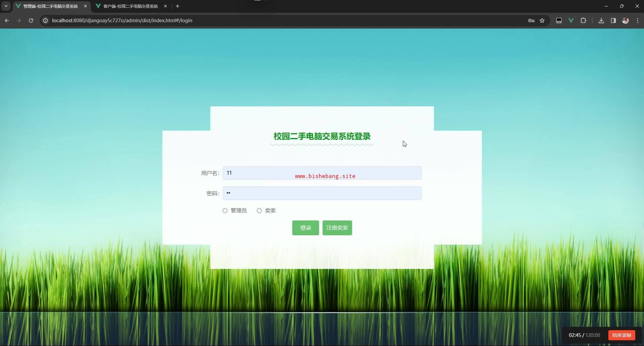Click the 注册卖家 button
The width and height of the screenshot is (644, 346).
[337, 228]
